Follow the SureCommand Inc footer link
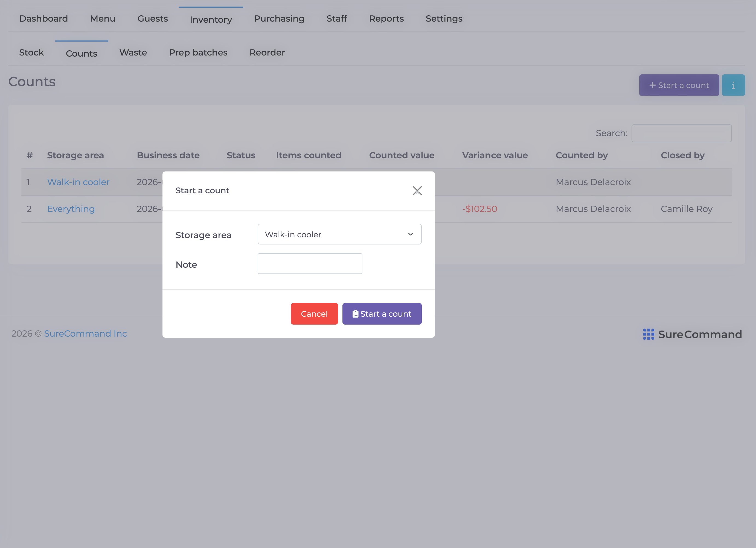 pyautogui.click(x=85, y=334)
